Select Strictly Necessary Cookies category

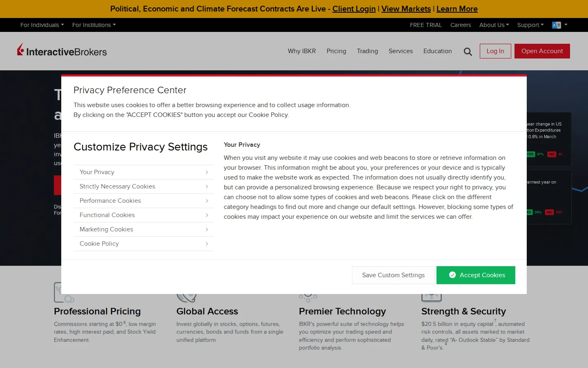tap(144, 186)
